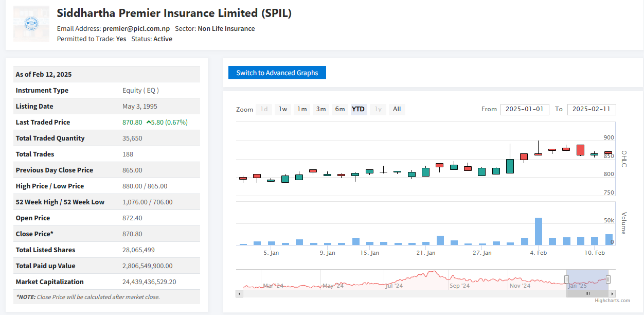
Task: Grab the navigator's left range handle
Action: (566, 279)
